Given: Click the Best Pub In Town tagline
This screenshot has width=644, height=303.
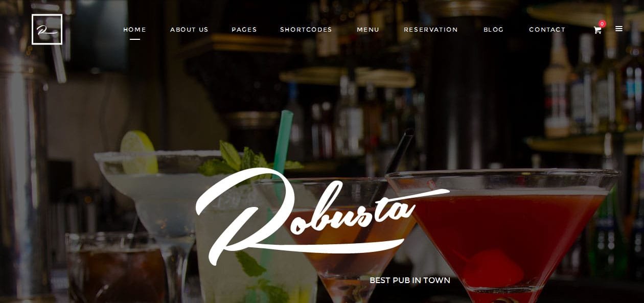Looking at the screenshot, I should click(x=410, y=280).
